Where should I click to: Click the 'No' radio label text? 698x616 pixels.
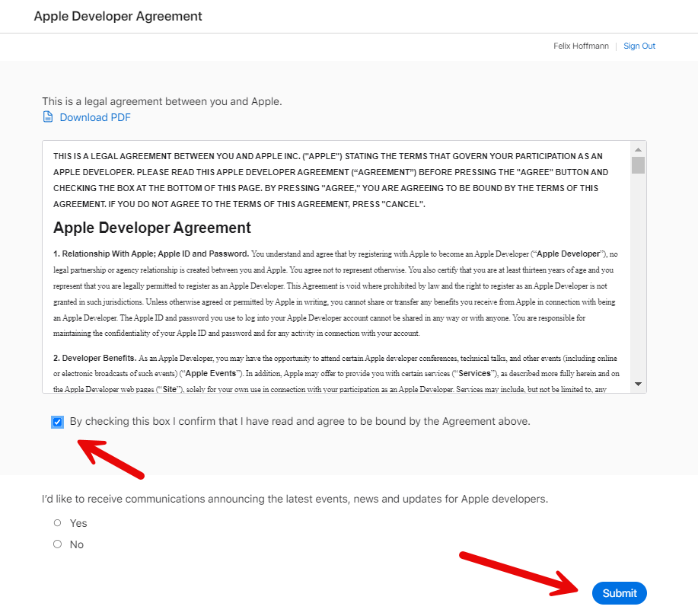pyautogui.click(x=77, y=544)
